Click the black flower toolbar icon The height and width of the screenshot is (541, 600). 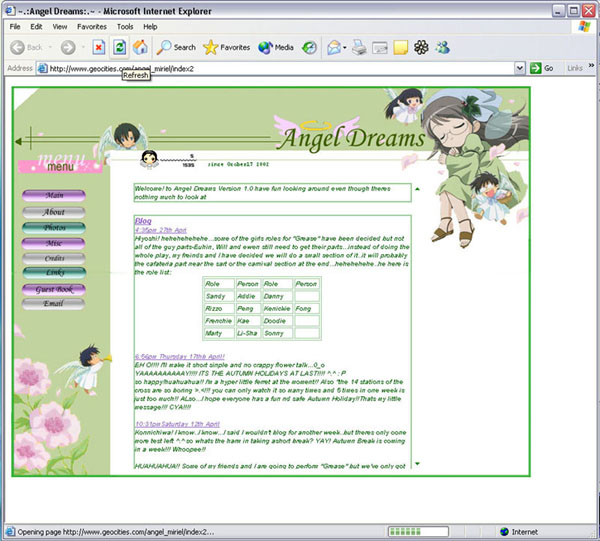pyautogui.click(x=421, y=47)
